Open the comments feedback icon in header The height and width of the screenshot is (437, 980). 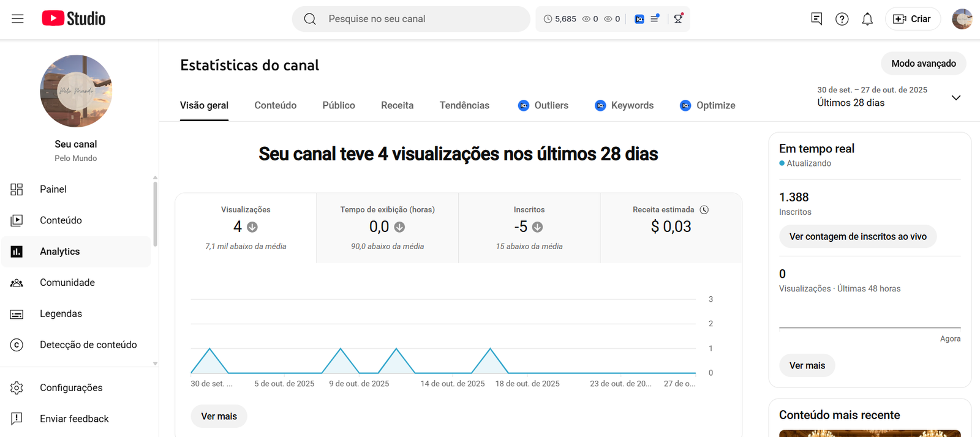pyautogui.click(x=816, y=19)
